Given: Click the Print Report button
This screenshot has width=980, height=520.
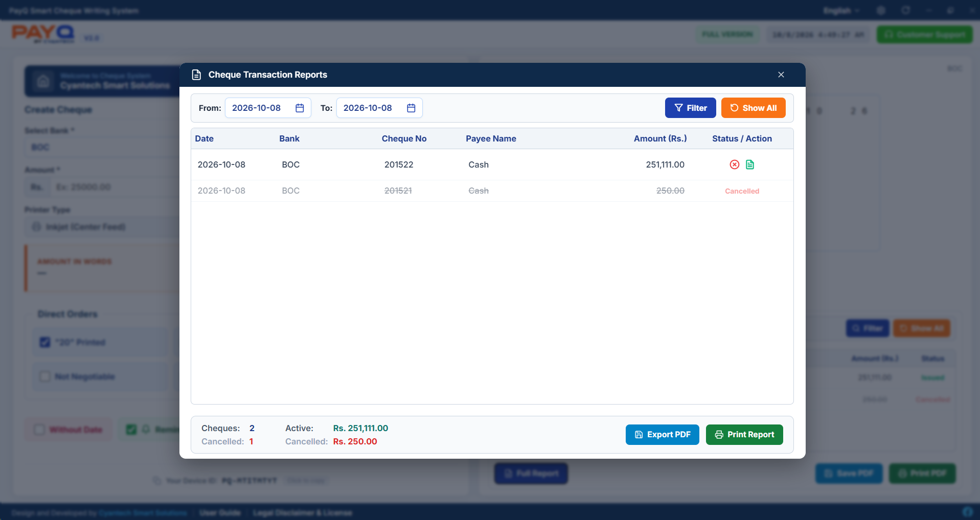Looking at the screenshot, I should pyautogui.click(x=744, y=435).
